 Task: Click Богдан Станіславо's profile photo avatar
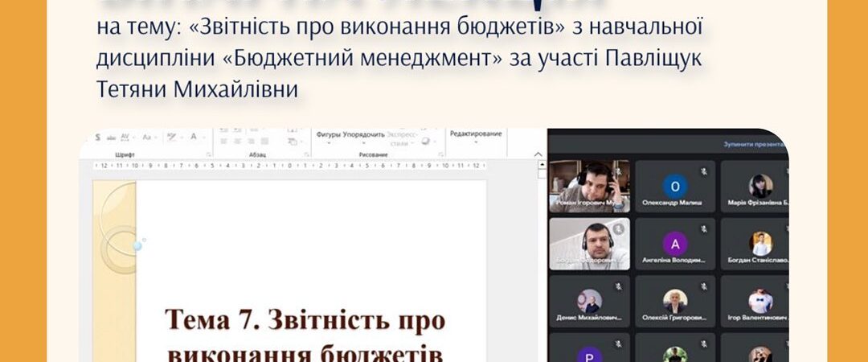760,244
